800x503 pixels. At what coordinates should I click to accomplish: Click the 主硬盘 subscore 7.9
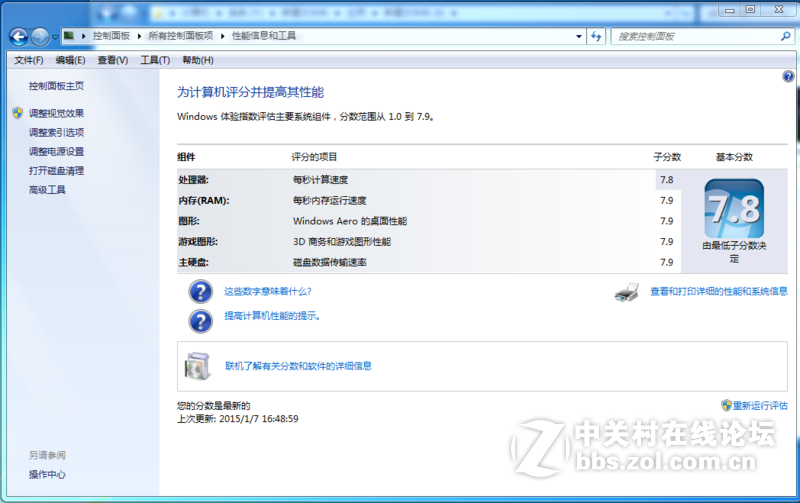coord(667,262)
